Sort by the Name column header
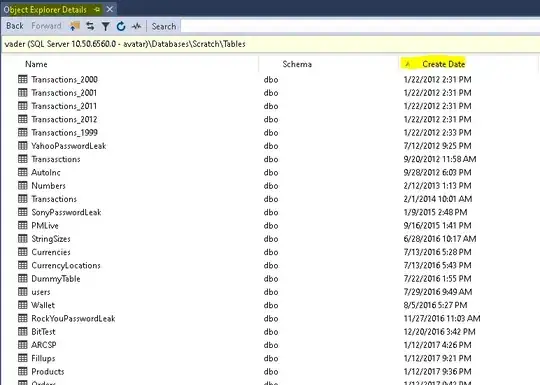Viewport: 540px width, 385px height. click(36, 64)
